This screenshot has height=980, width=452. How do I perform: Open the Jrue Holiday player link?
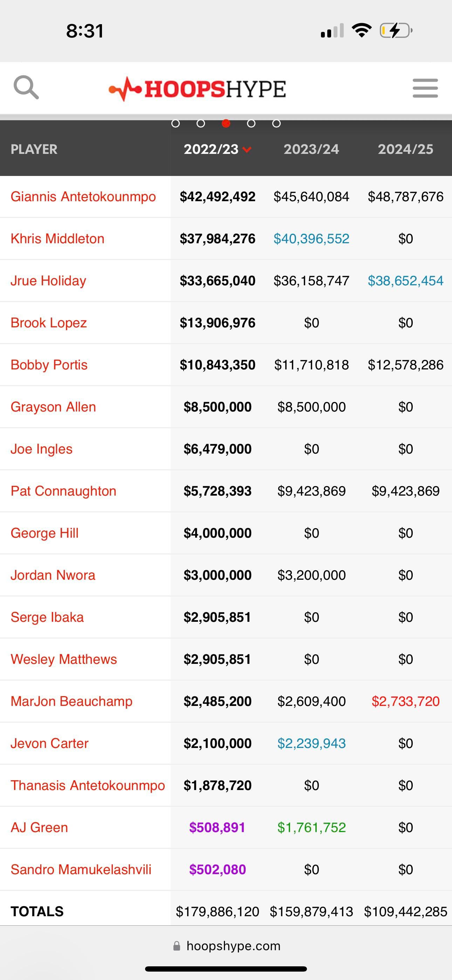point(48,281)
